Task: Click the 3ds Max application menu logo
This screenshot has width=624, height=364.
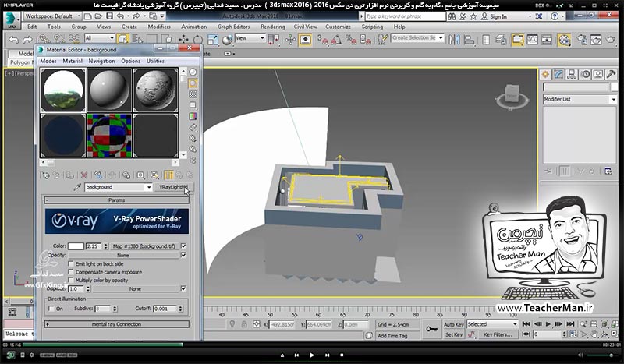Action: click(x=11, y=20)
